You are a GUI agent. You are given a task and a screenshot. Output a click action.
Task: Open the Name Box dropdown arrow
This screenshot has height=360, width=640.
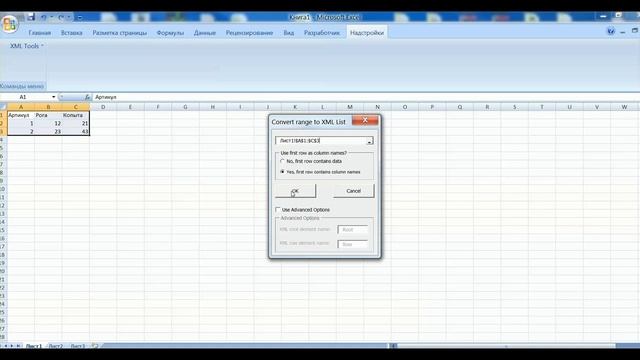[53, 97]
